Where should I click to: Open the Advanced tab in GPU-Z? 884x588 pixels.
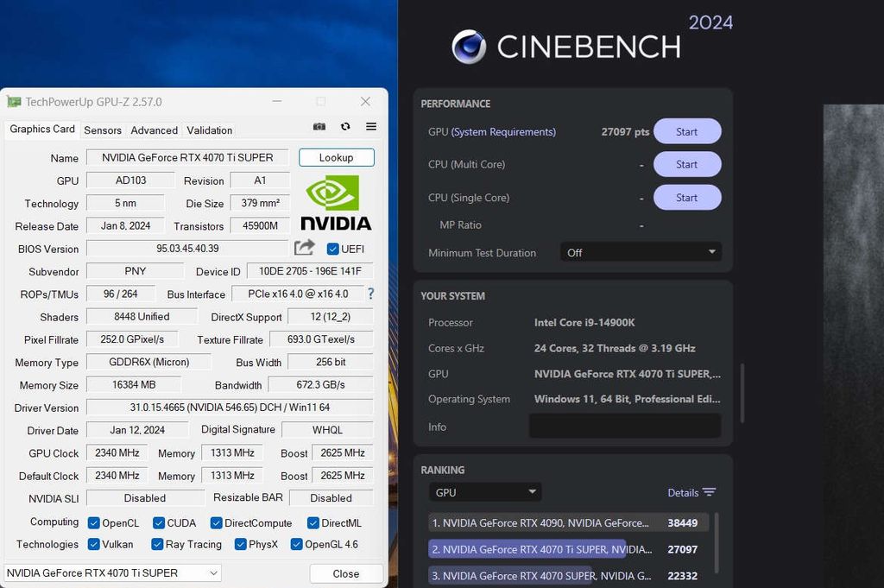154,130
